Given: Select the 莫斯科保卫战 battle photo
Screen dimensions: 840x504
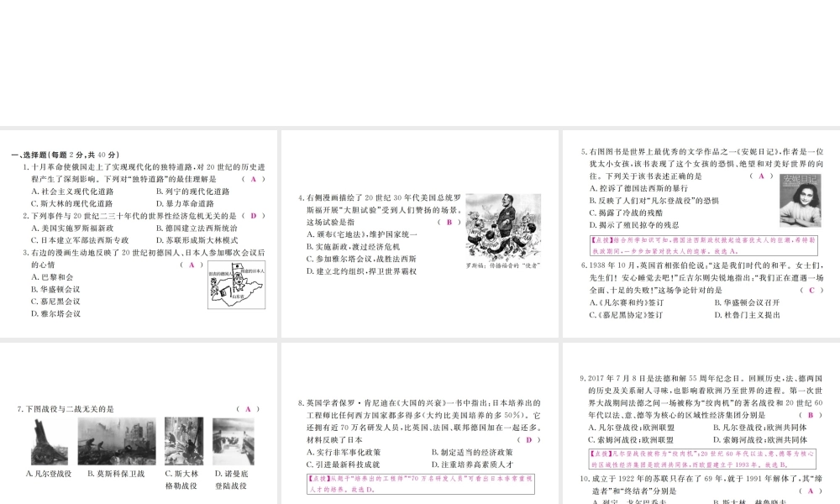Looking at the screenshot, I should pos(117,441).
